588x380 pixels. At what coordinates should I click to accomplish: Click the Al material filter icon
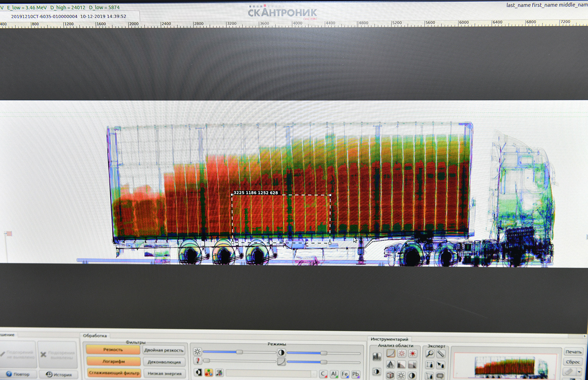334,374
